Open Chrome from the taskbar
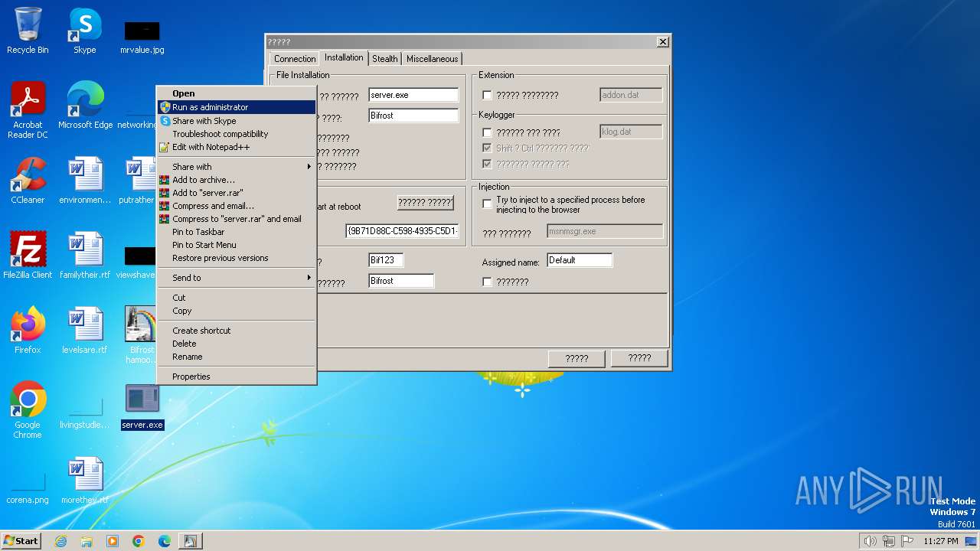Viewport: 980px width, 551px height. point(139,541)
